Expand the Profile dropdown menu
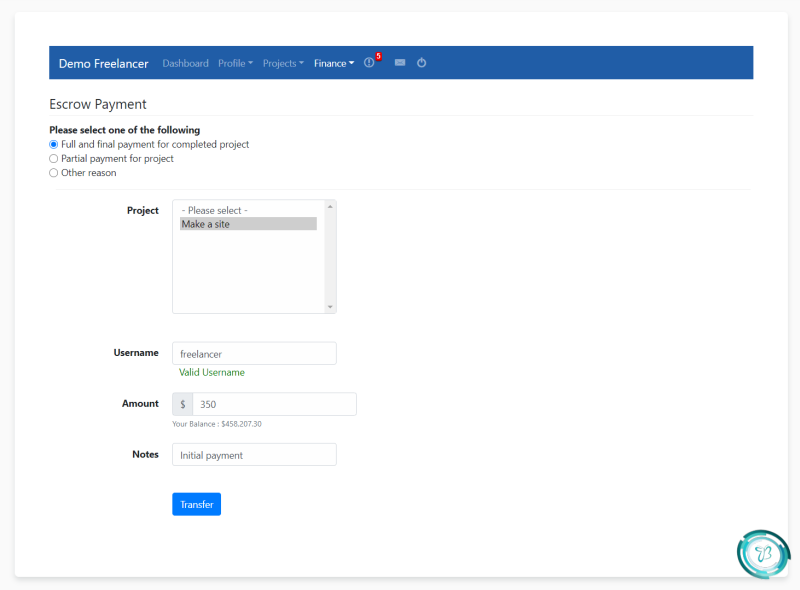Viewport: 800px width, 590px height. tap(236, 63)
